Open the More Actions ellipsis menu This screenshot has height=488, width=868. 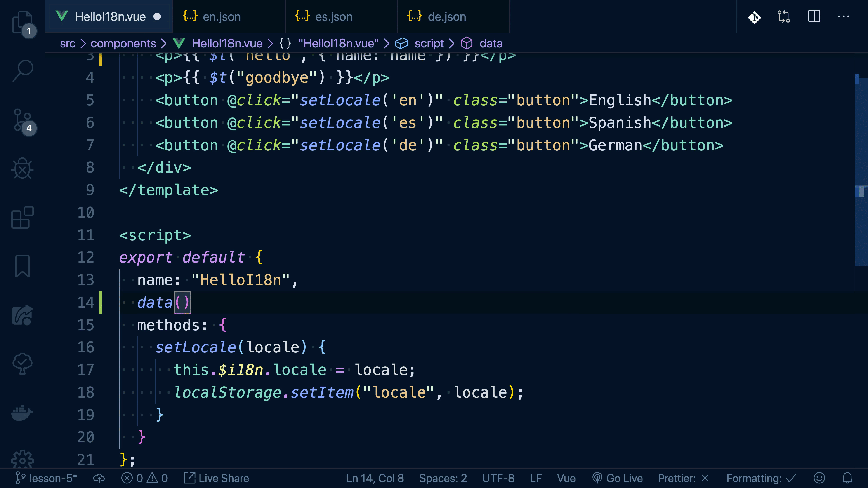[x=843, y=16]
